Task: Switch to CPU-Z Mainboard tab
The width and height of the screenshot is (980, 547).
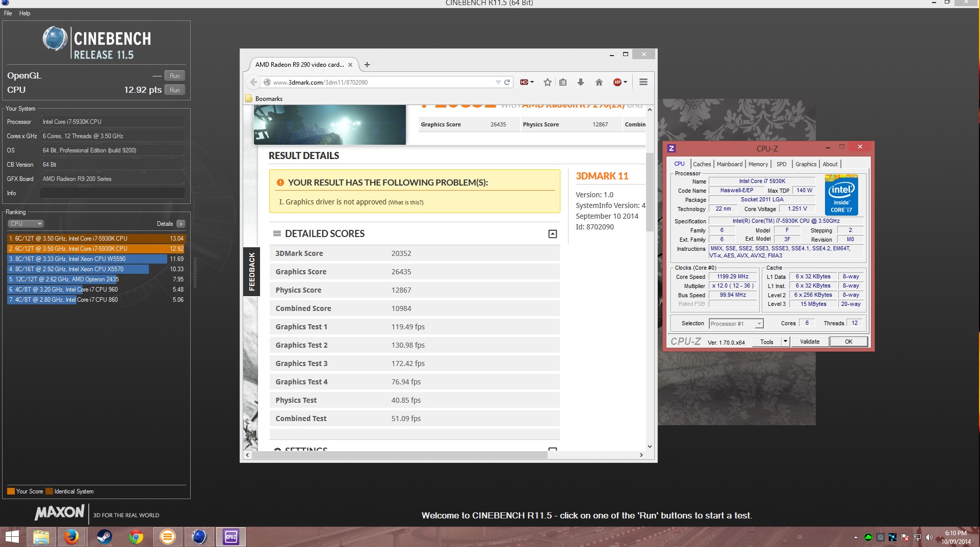Action: point(729,164)
